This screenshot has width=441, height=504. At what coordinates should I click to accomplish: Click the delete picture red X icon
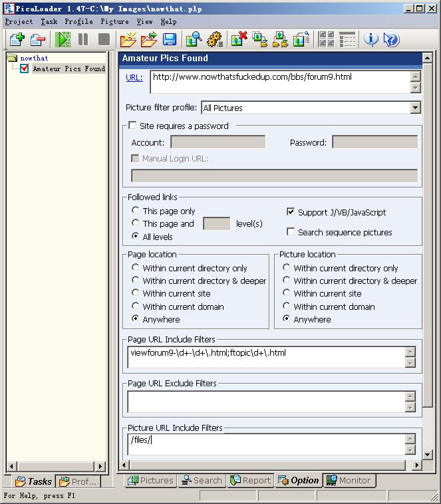click(x=239, y=39)
